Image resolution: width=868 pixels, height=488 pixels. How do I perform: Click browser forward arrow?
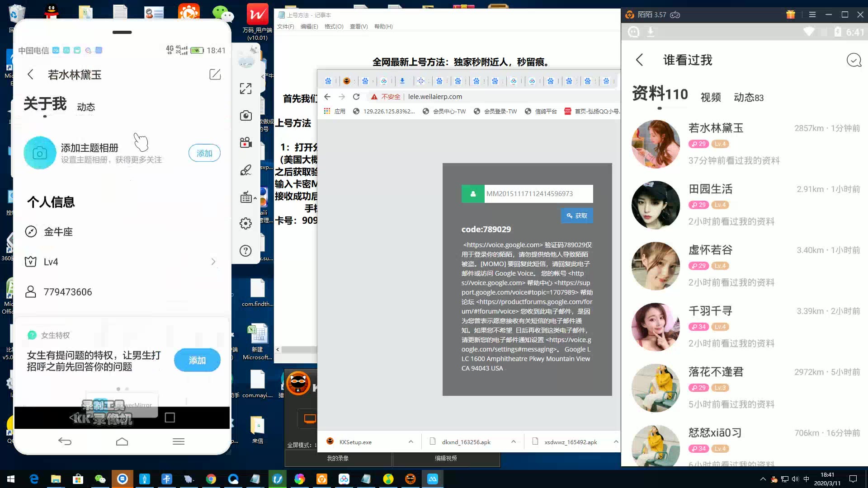(x=342, y=97)
